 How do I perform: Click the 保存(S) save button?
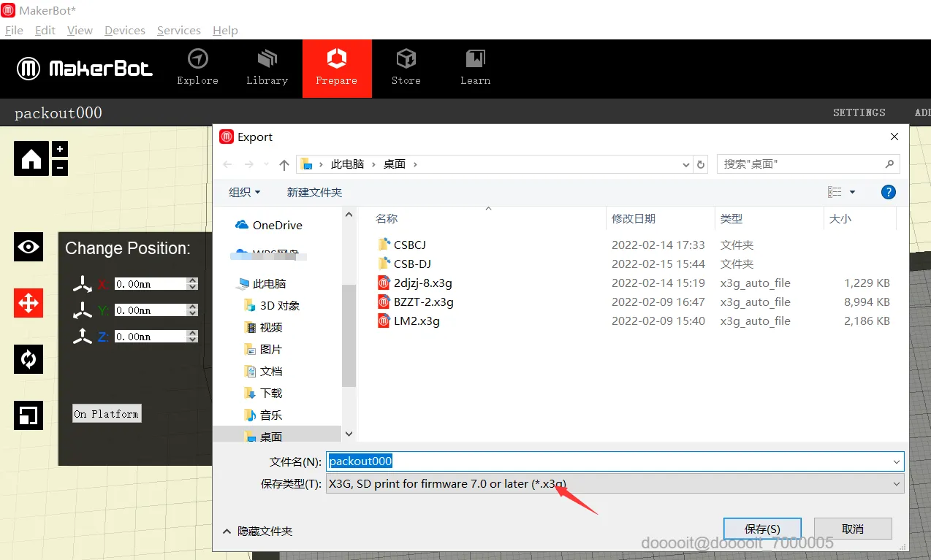[762, 529]
